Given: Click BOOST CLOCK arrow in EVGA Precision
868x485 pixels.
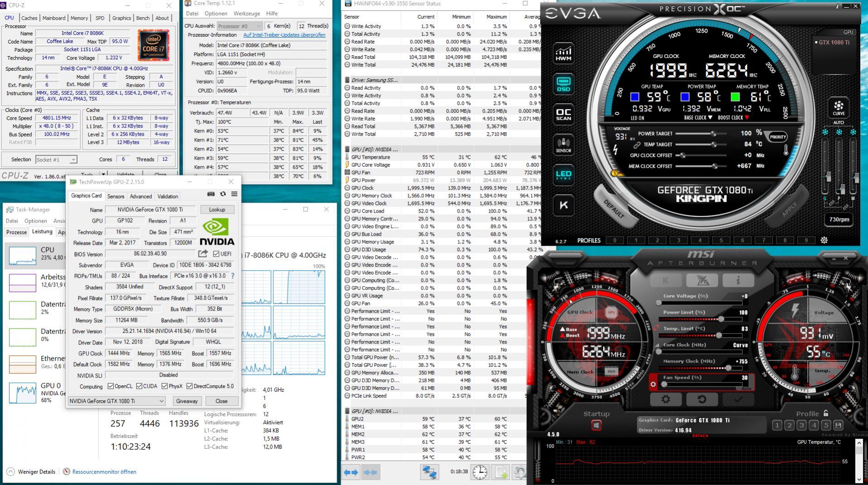Looking at the screenshot, I should 747,117.
